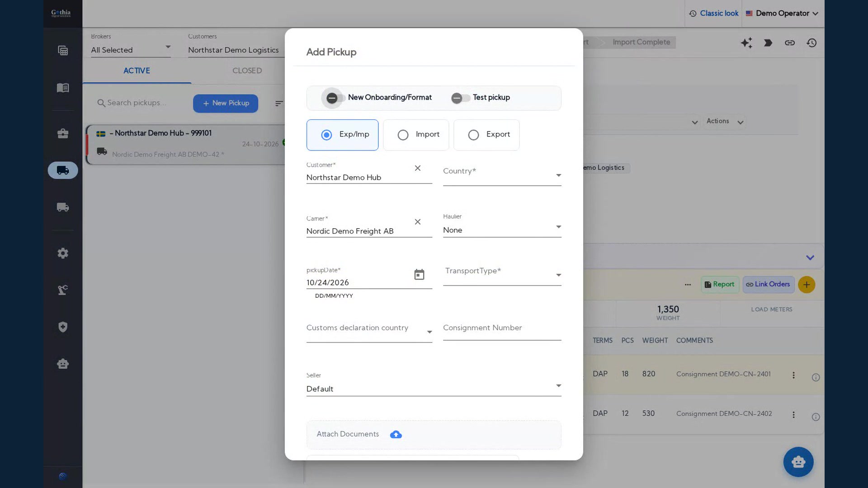This screenshot has height=488, width=868.
Task: Click the Report button
Action: click(720, 285)
